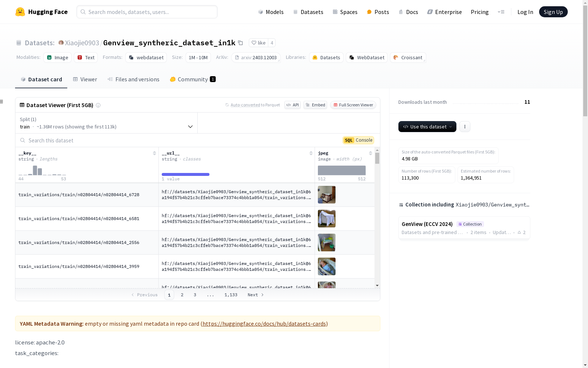Expand the train split dropdown
The width and height of the screenshot is (588, 368).
coord(107,123)
